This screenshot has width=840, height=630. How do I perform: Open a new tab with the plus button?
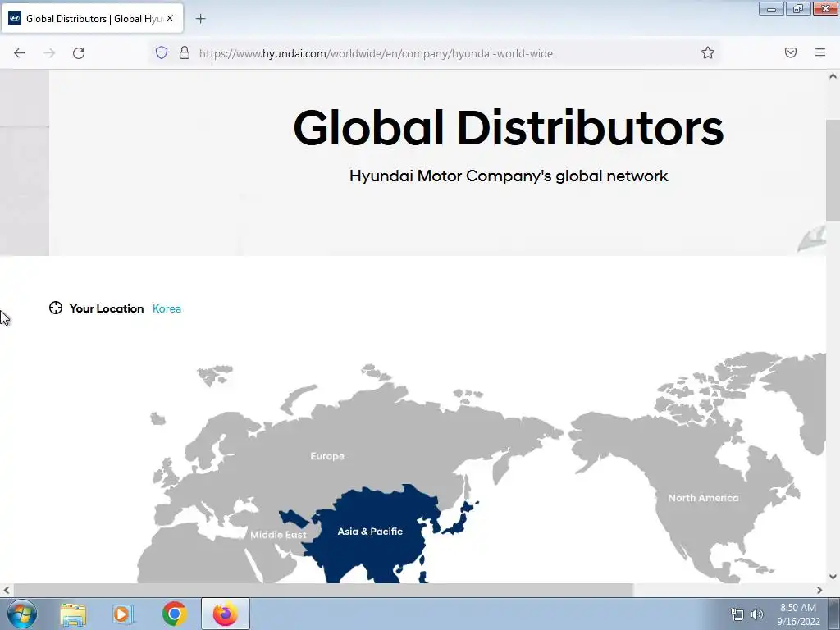(x=200, y=19)
